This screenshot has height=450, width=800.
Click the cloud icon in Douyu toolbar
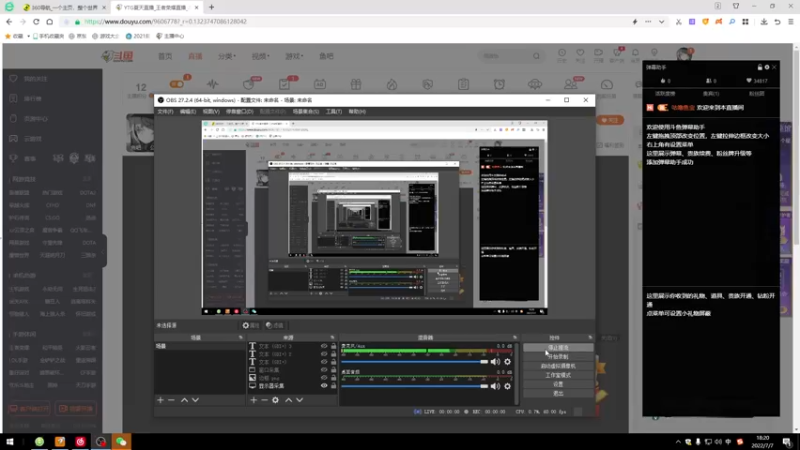(x=535, y=84)
